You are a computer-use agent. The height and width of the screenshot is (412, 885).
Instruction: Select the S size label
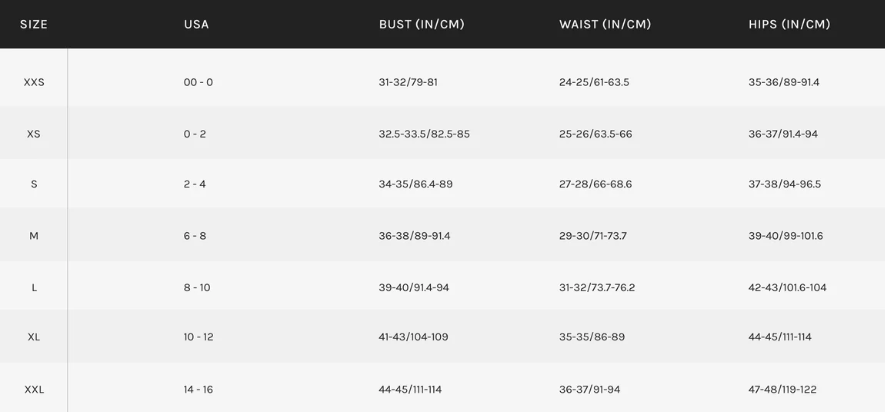coord(34,185)
